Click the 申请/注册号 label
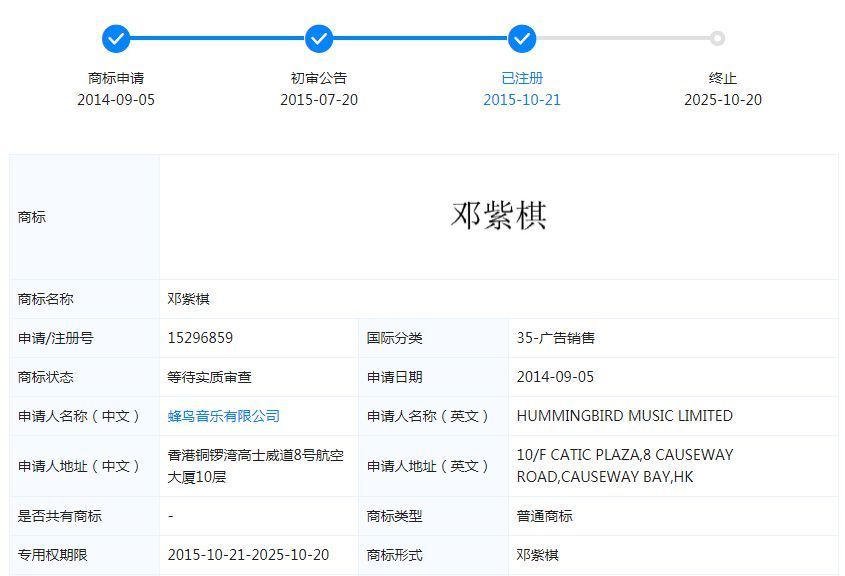Viewport: 845px width, 576px height. (56, 338)
